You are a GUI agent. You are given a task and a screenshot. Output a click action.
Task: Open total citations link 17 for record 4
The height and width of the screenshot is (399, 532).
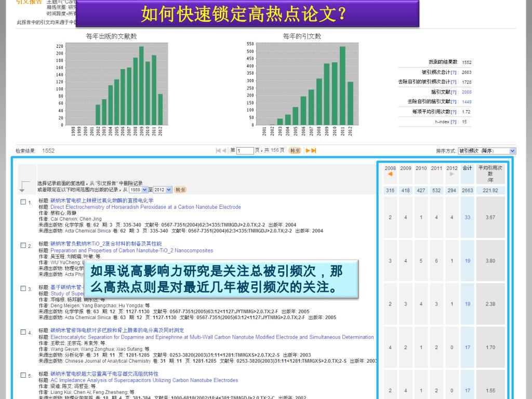[x=467, y=348]
